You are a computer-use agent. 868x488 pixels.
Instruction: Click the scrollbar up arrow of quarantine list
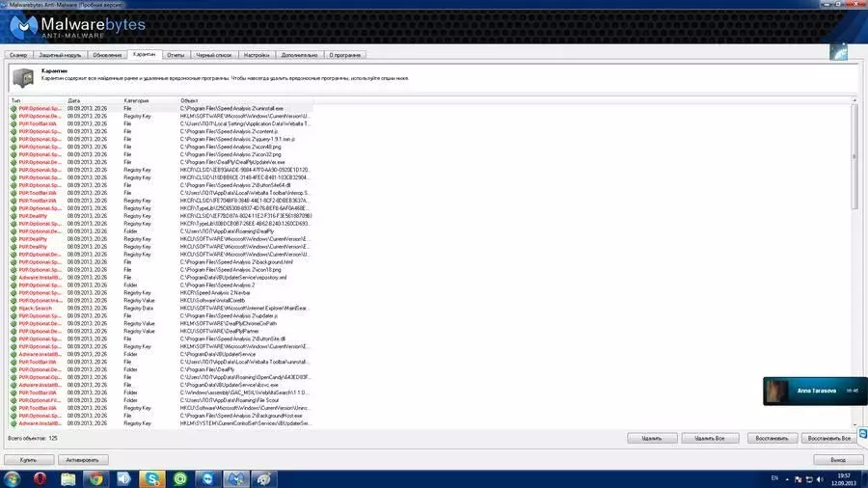pos(854,100)
